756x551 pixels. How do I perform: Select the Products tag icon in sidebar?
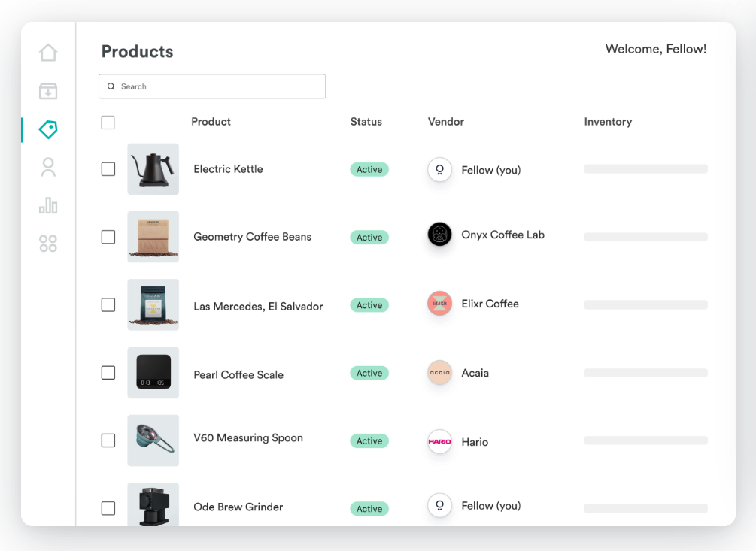pos(48,129)
